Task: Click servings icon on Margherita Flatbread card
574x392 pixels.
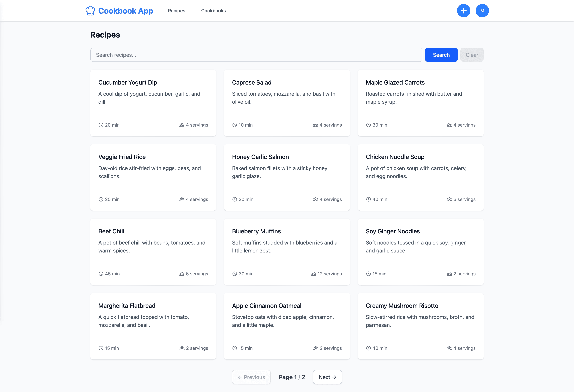Action: pos(182,348)
